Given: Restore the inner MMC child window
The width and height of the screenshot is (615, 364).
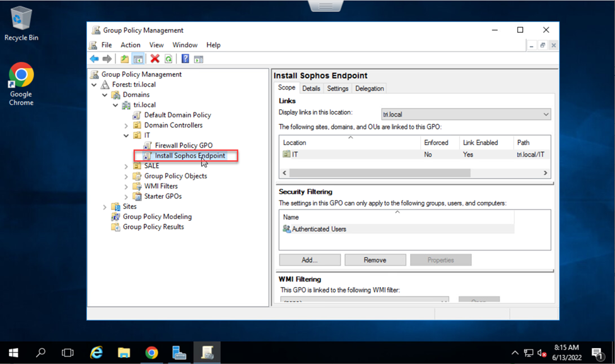Looking at the screenshot, I should click(x=542, y=45).
